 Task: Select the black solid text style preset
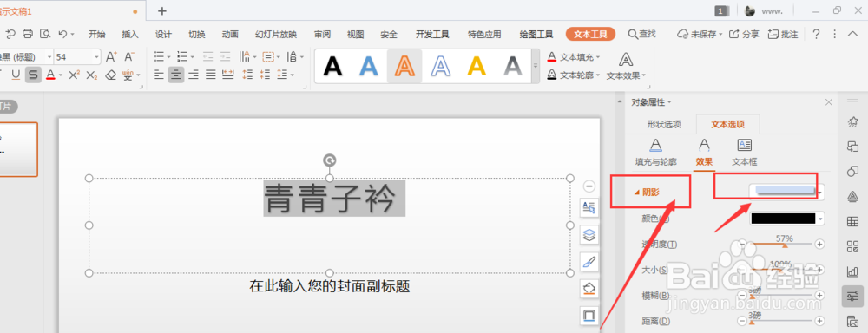[x=332, y=67]
